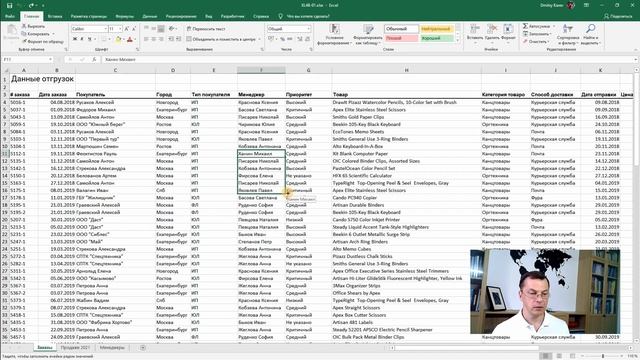Viewport: 640px width, 360px height.
Task: Expand the formula bar
Action: [x=636, y=60]
